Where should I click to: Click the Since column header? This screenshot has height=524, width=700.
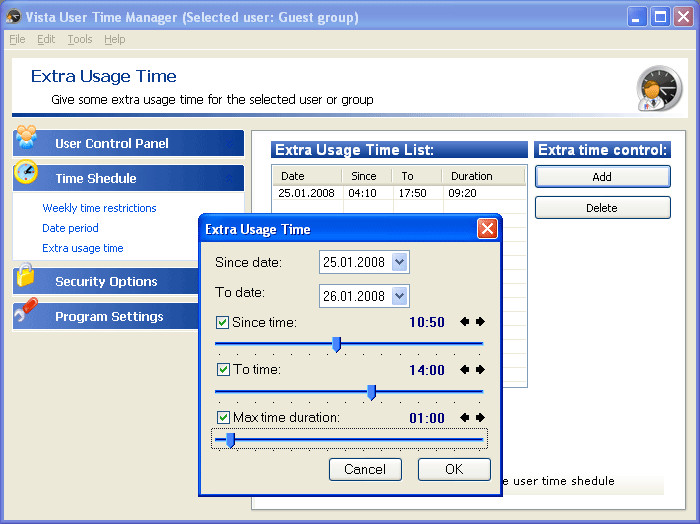[x=367, y=176]
